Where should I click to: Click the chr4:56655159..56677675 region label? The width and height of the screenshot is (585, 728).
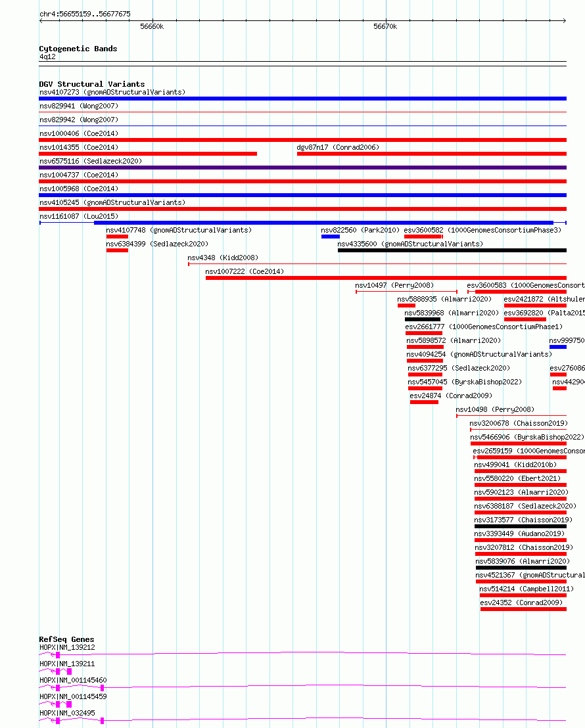tap(85, 14)
